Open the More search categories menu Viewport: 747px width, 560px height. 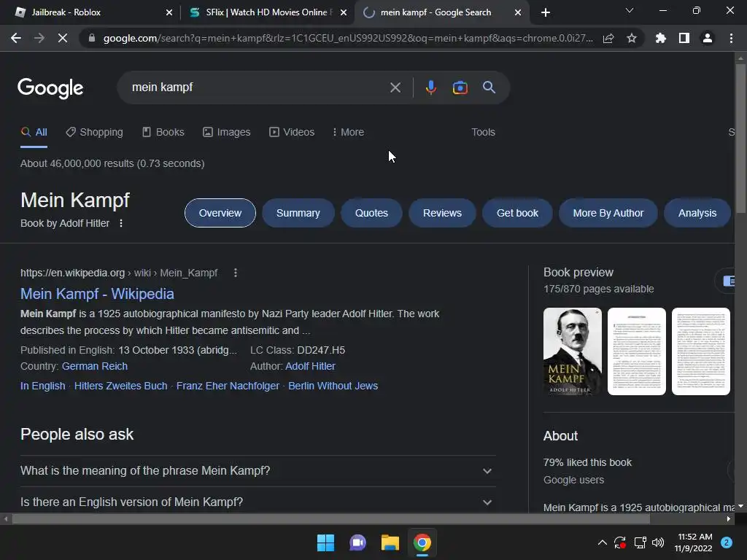(x=348, y=133)
